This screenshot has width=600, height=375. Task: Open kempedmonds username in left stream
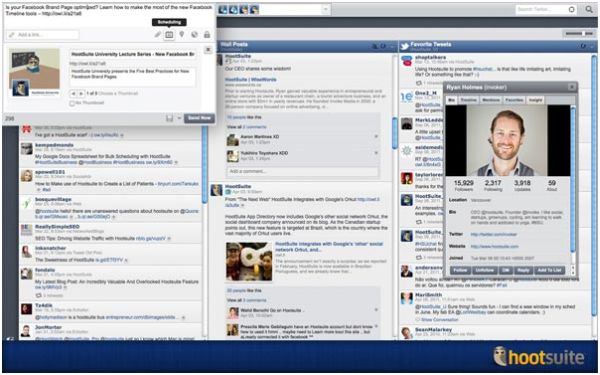(x=54, y=145)
